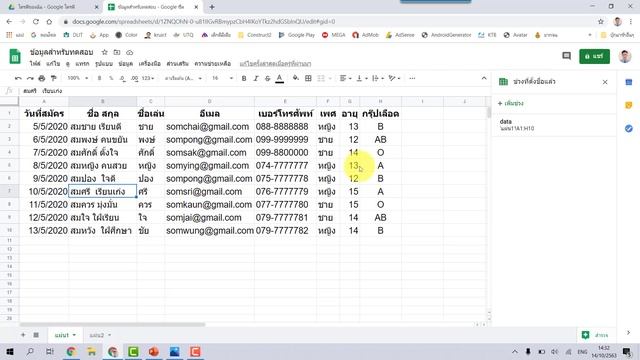The image size is (640, 360).
Task: Open the ข้อมูล (Data) menu
Action: pyautogui.click(x=126, y=64)
